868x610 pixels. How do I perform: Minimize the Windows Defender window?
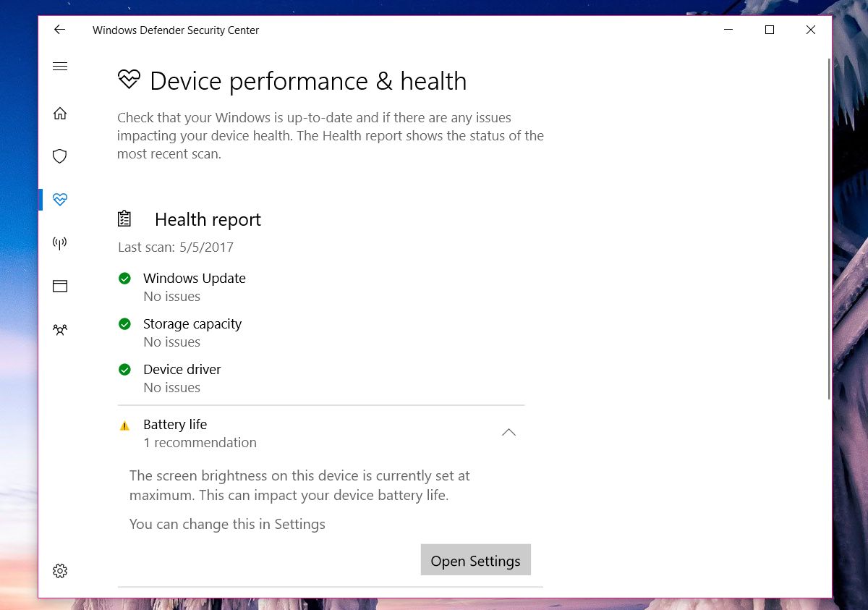pyautogui.click(x=728, y=30)
